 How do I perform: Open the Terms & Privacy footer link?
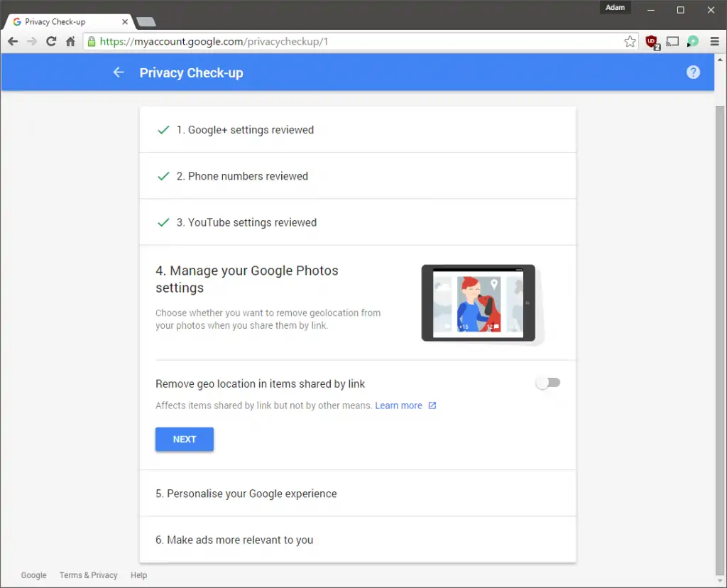88,575
